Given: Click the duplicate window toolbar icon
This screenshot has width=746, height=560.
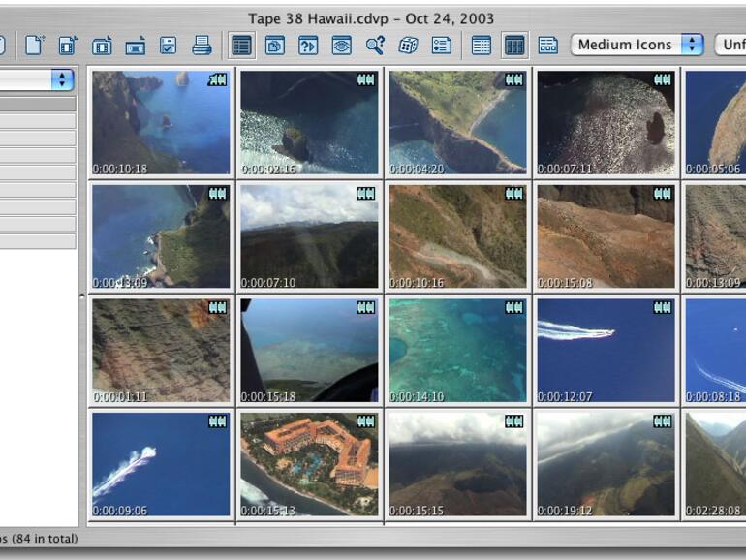Looking at the screenshot, I should [275, 46].
